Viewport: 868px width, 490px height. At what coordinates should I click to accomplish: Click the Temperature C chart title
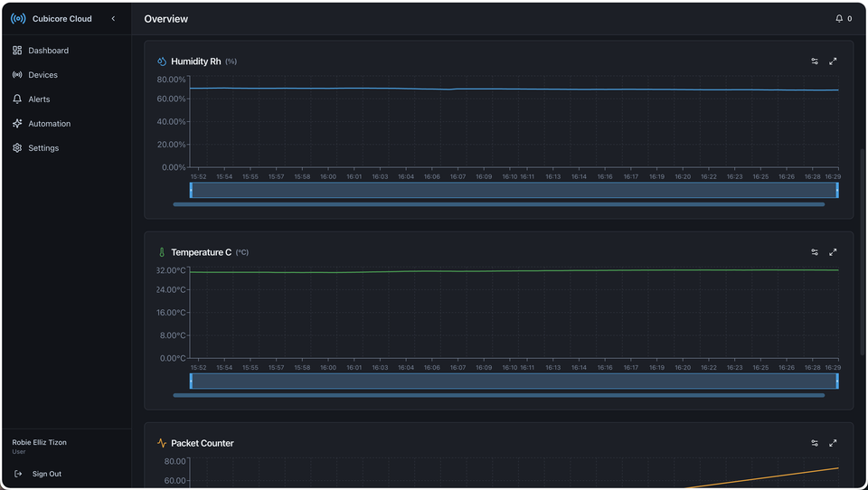pos(201,252)
